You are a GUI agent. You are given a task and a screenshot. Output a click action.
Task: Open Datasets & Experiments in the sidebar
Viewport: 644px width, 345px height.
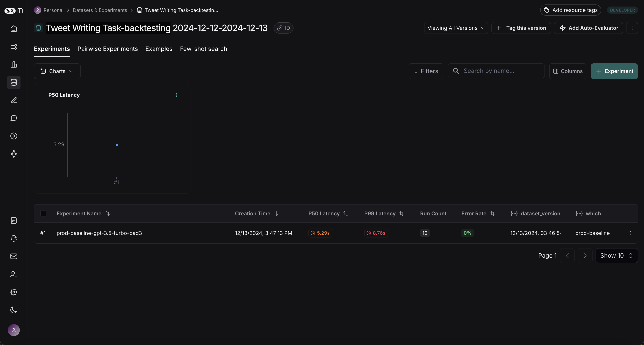tap(14, 82)
